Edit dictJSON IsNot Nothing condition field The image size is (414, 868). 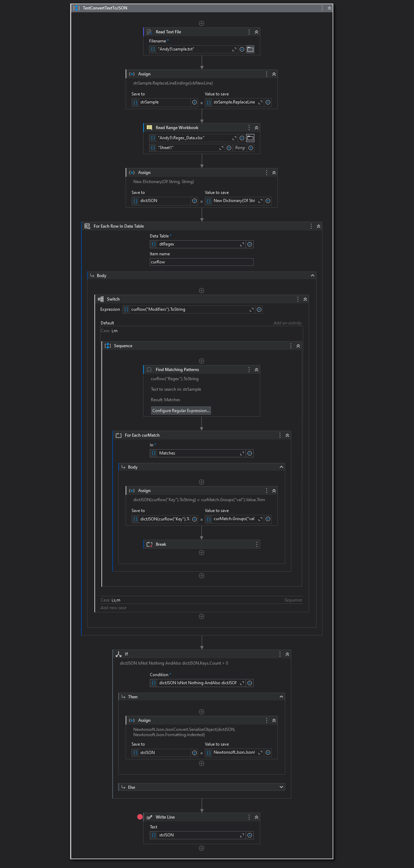[198, 683]
